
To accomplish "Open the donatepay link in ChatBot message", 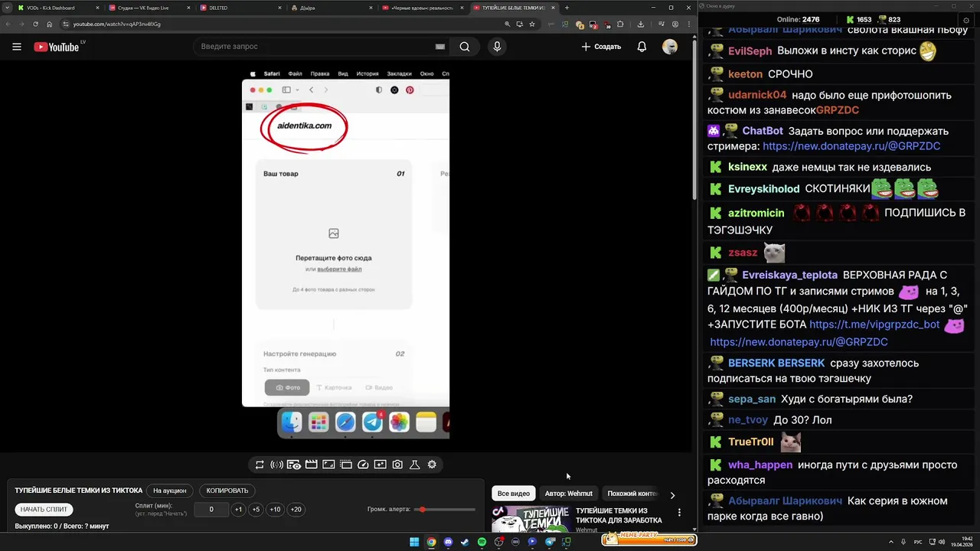I will [x=851, y=145].
